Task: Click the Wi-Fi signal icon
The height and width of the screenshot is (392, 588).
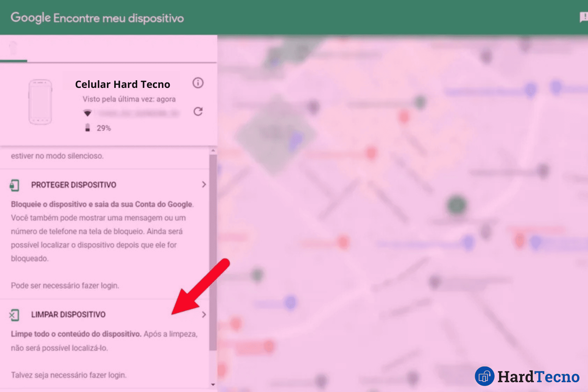Action: coord(88,113)
